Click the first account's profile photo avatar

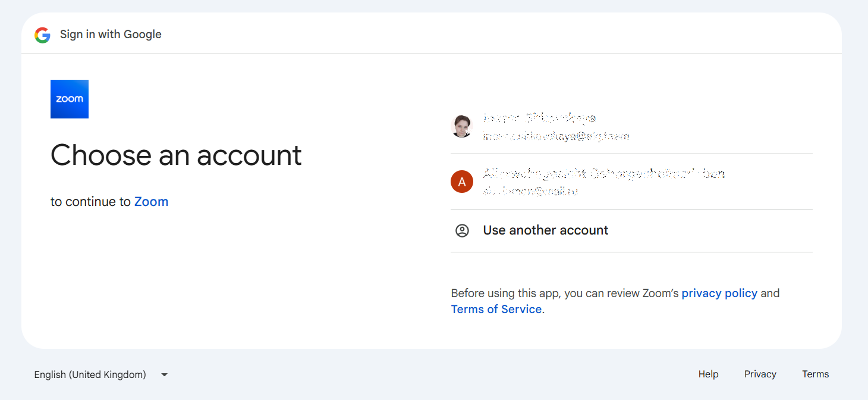[462, 126]
